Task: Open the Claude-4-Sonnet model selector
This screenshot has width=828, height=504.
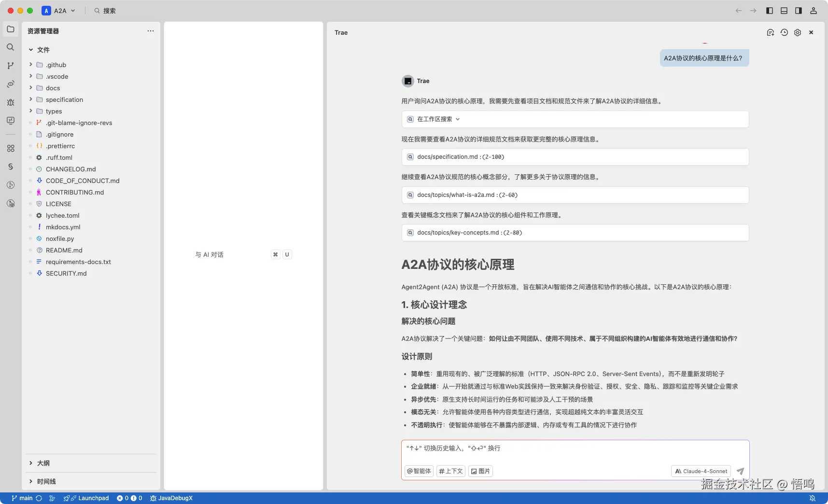Action: click(701, 471)
